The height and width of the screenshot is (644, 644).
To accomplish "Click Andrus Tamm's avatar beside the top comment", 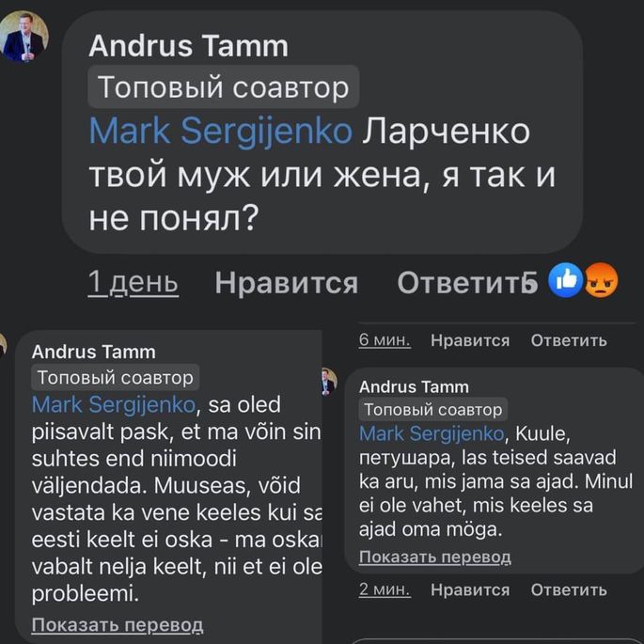I will coord(24,39).
